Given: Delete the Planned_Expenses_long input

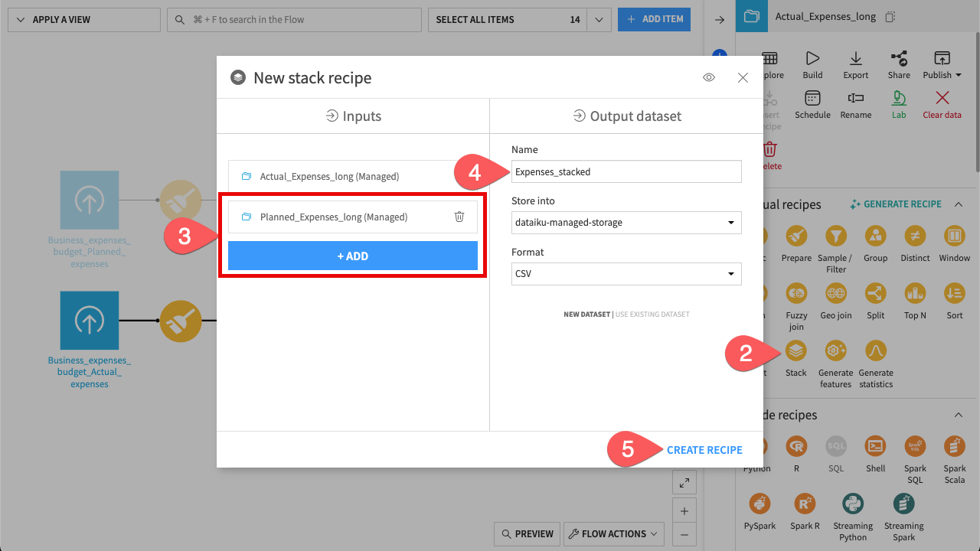Looking at the screenshot, I should (459, 217).
